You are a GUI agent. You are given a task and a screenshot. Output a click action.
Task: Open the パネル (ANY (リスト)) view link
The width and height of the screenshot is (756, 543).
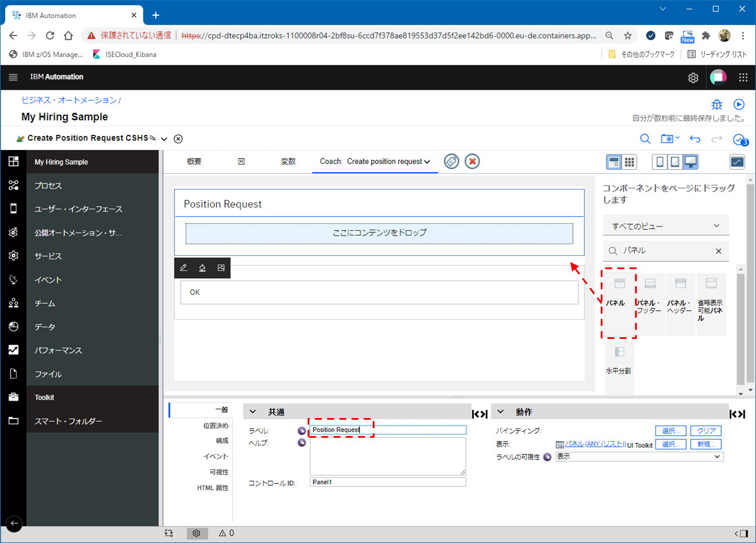tap(595, 444)
